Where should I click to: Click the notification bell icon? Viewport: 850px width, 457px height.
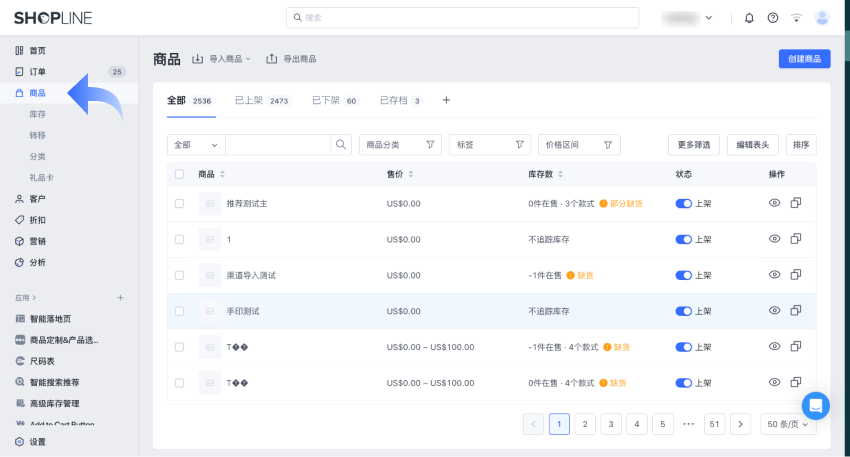(749, 18)
